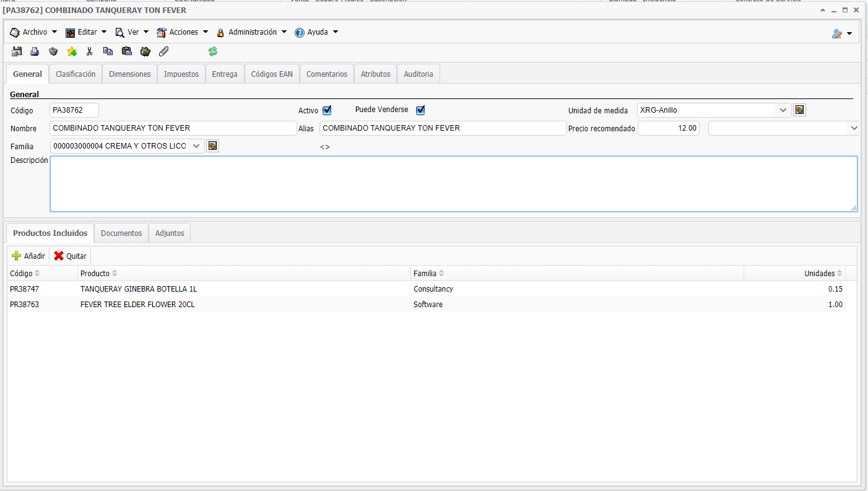Toggle the Puede Venderse checkbox

click(x=420, y=110)
